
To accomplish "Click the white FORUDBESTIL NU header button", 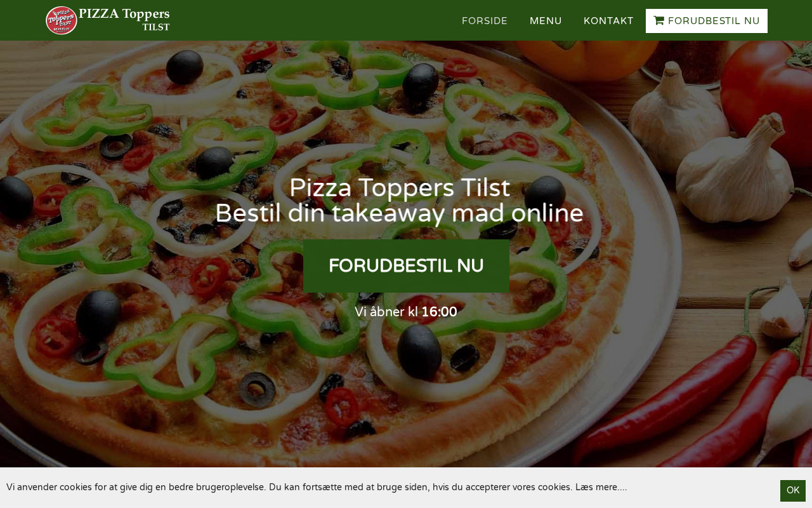I will 707,21.
